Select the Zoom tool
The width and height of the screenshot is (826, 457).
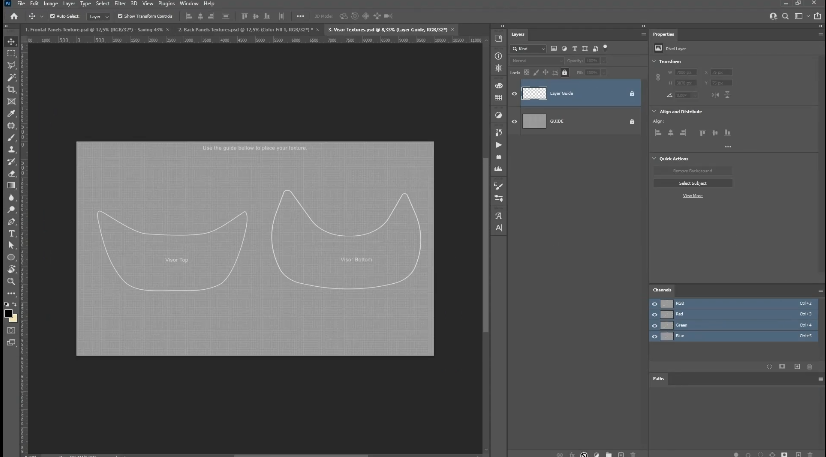coord(11,281)
